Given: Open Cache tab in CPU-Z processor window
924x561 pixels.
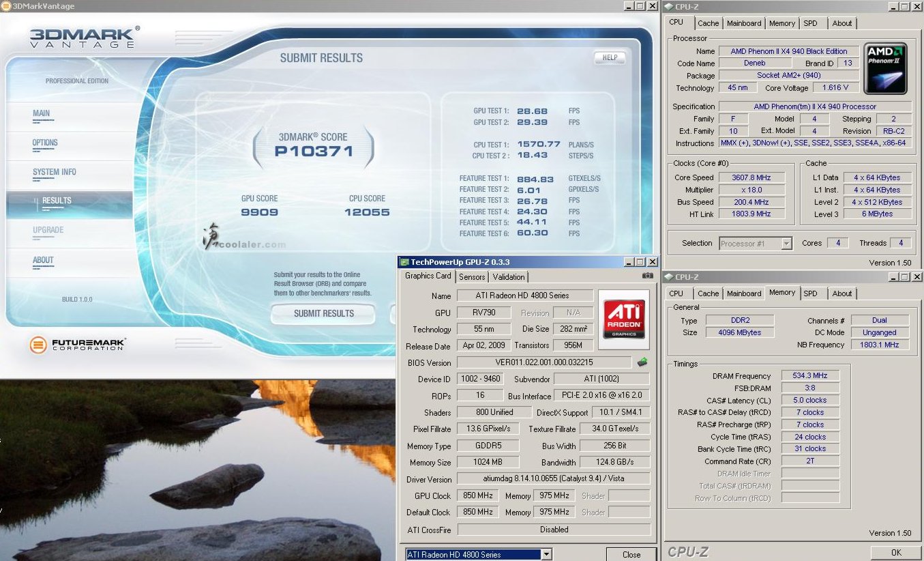Looking at the screenshot, I should click(x=708, y=23).
